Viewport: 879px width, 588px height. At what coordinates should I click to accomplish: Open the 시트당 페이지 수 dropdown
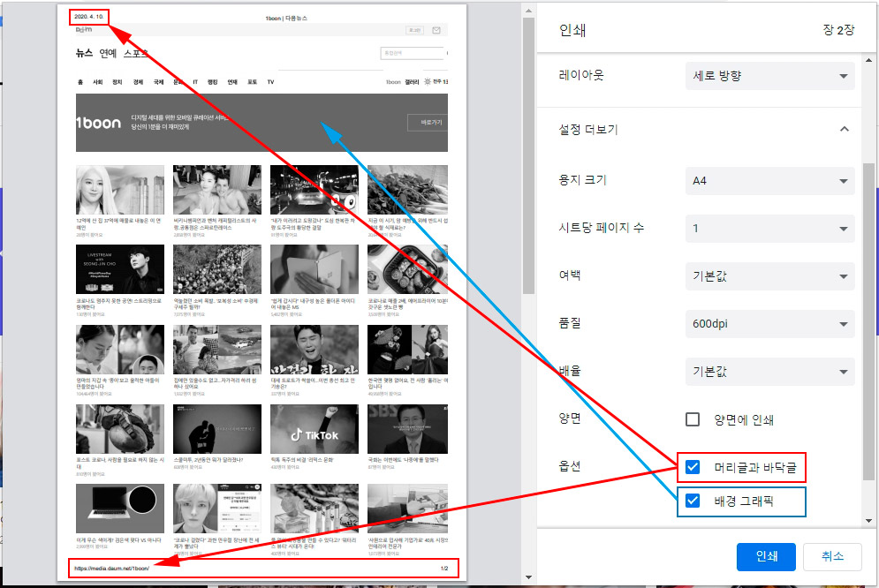(769, 229)
